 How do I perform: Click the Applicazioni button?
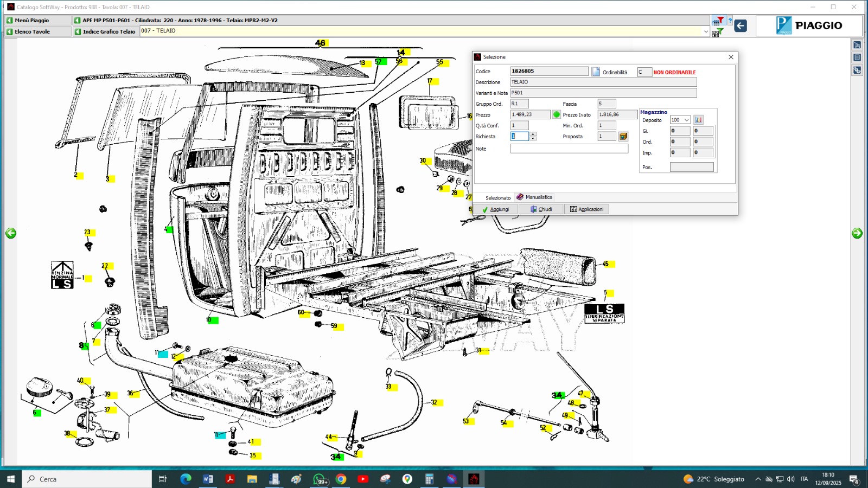pos(586,209)
